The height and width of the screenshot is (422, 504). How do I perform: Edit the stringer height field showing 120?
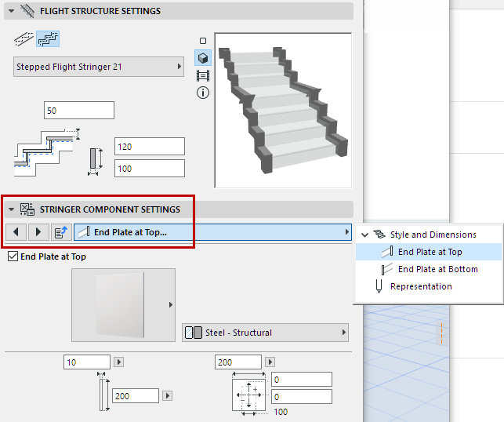[150, 147]
